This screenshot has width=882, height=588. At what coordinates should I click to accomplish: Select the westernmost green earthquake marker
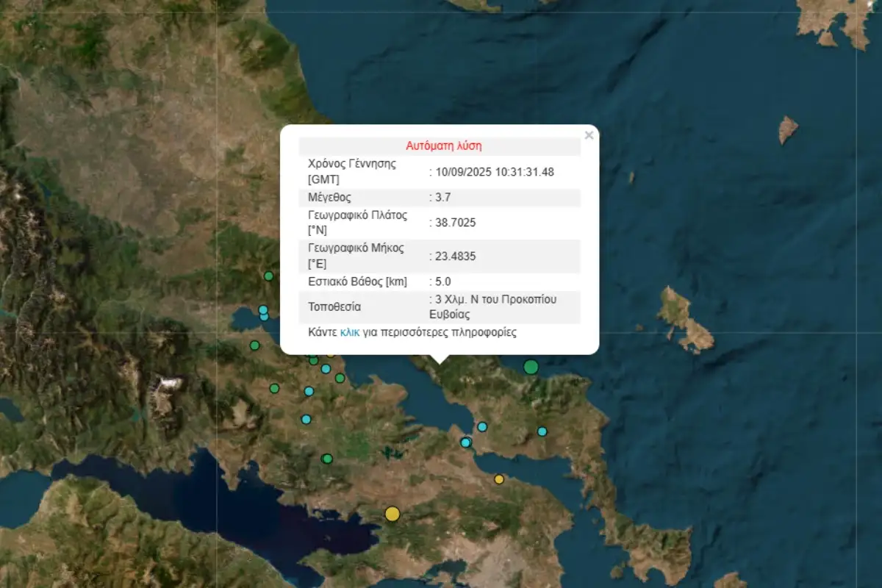pos(254,345)
